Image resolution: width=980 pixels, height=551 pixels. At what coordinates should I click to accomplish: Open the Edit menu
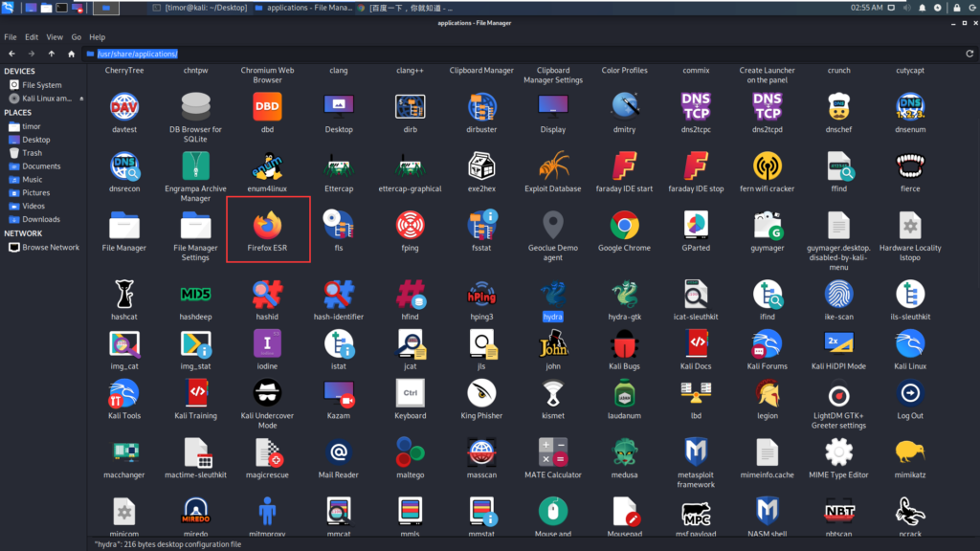coord(32,37)
